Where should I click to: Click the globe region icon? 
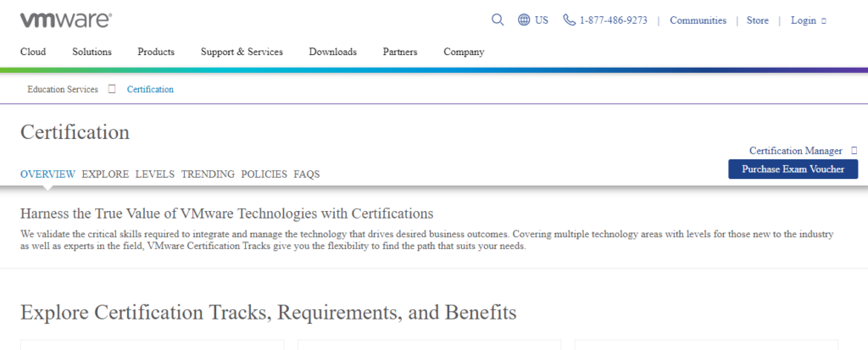(524, 20)
